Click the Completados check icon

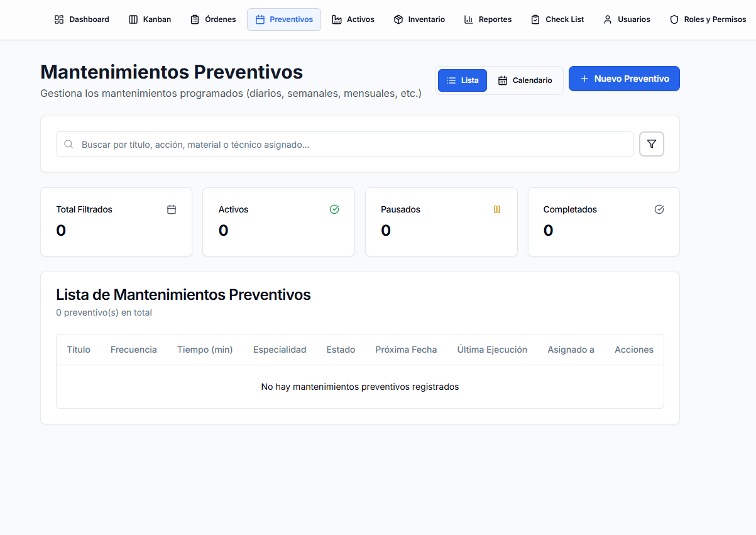point(659,209)
